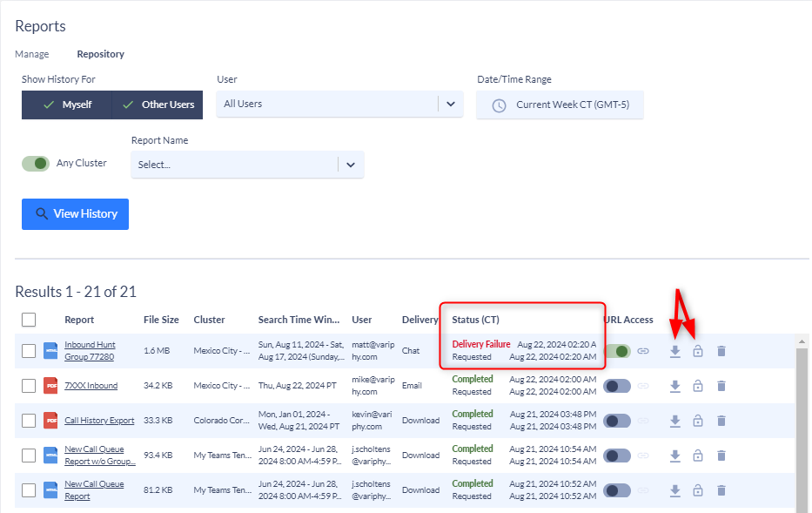This screenshot has height=513, width=812.
Task: Toggle the Myself history filter
Action: click(x=67, y=105)
